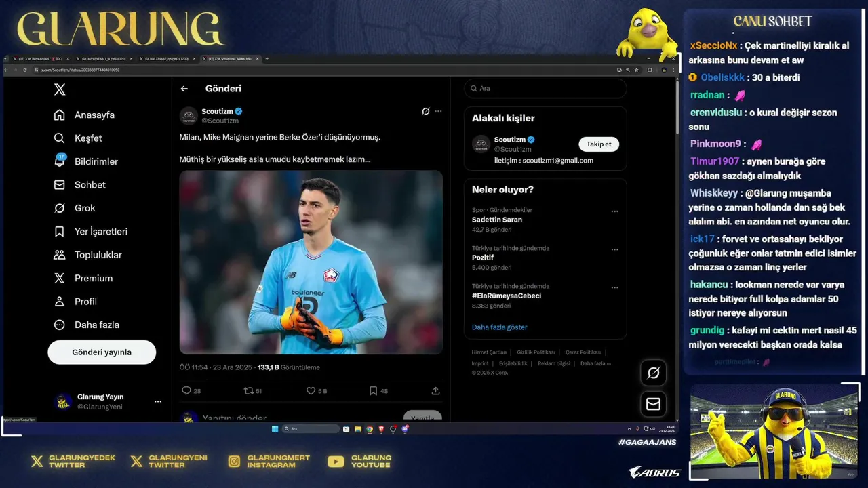Open Sadettin Saran trend options menu
This screenshot has width=868, height=488.
614,211
